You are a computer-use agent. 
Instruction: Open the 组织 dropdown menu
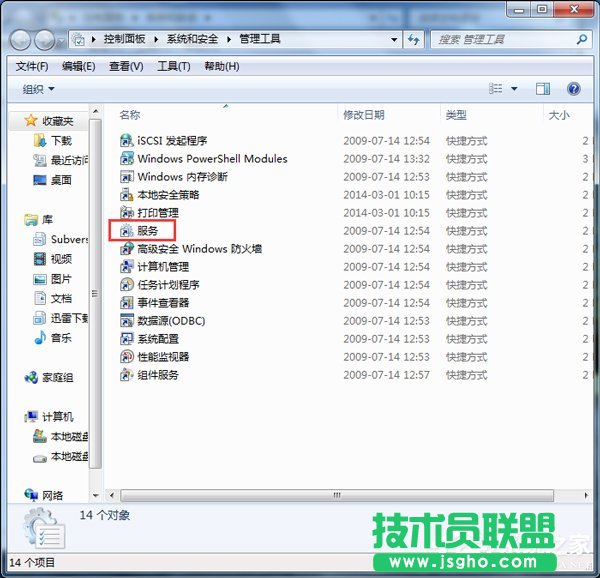(38, 89)
